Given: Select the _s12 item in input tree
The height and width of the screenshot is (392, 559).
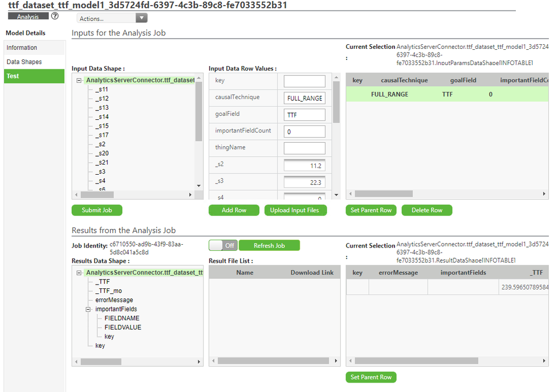Looking at the screenshot, I should coord(101,99).
